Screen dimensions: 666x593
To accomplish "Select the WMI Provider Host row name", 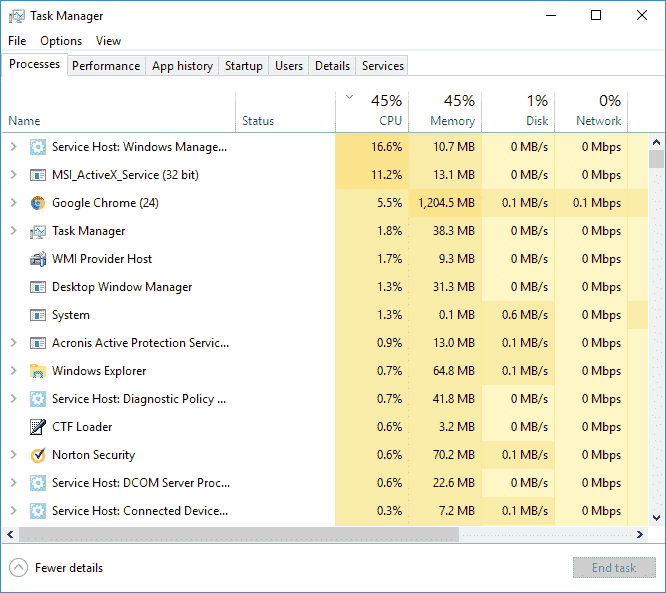I will coord(102,259).
